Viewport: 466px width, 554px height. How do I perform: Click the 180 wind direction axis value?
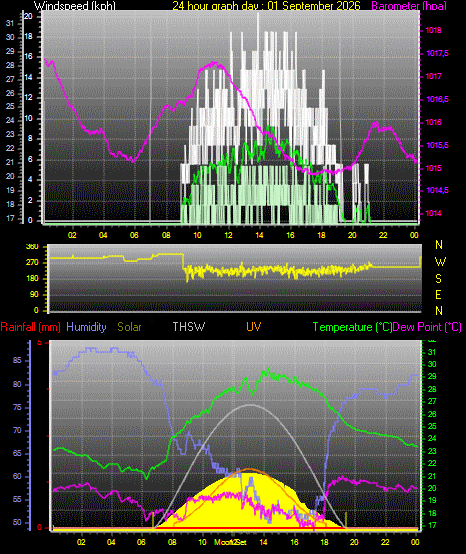click(x=33, y=279)
